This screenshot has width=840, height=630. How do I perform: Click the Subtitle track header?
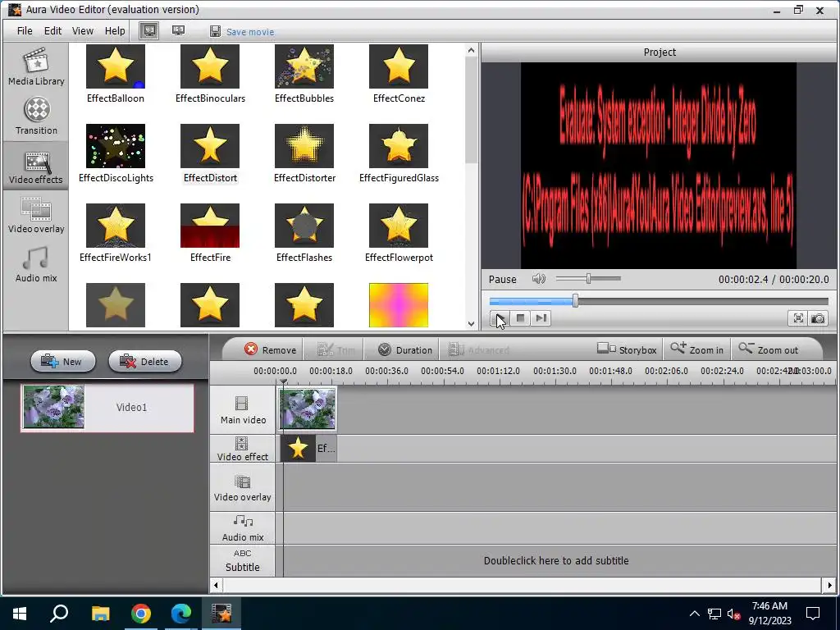pyautogui.click(x=243, y=561)
